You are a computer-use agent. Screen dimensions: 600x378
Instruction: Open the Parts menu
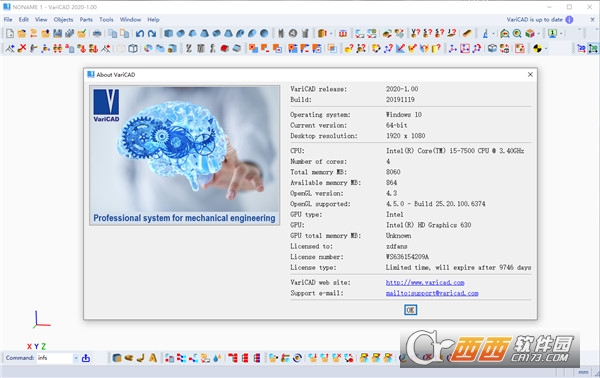tap(86, 20)
